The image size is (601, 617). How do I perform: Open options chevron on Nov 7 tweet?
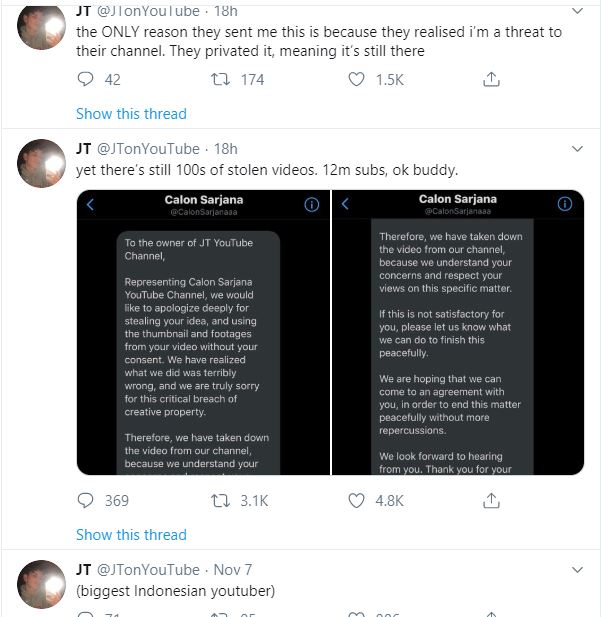point(577,570)
